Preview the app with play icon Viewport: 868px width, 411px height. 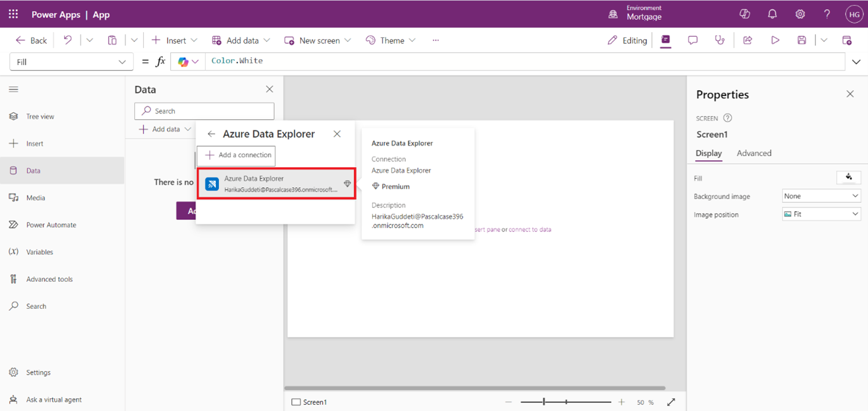tap(775, 40)
